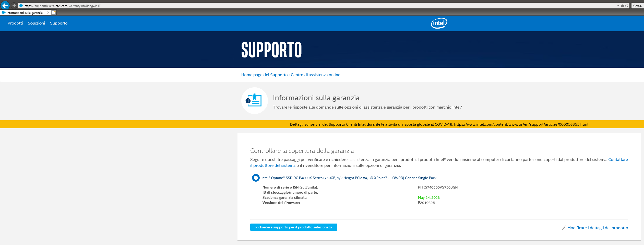Click the Numero di serie o ISN label
The height and width of the screenshot is (245, 644).
pos(290,187)
